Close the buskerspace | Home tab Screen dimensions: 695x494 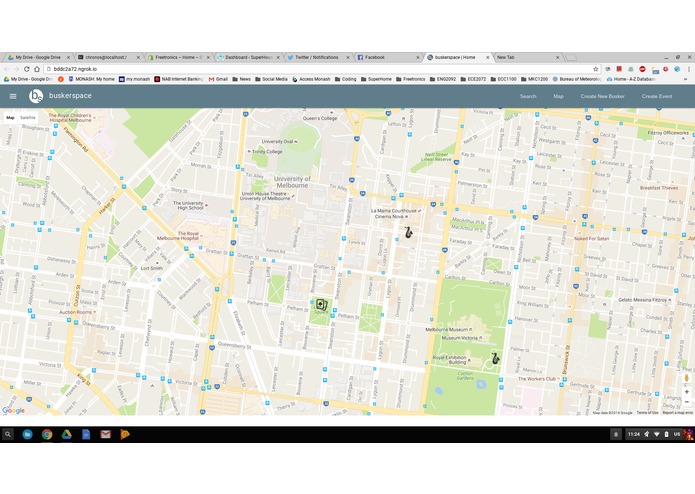point(488,58)
